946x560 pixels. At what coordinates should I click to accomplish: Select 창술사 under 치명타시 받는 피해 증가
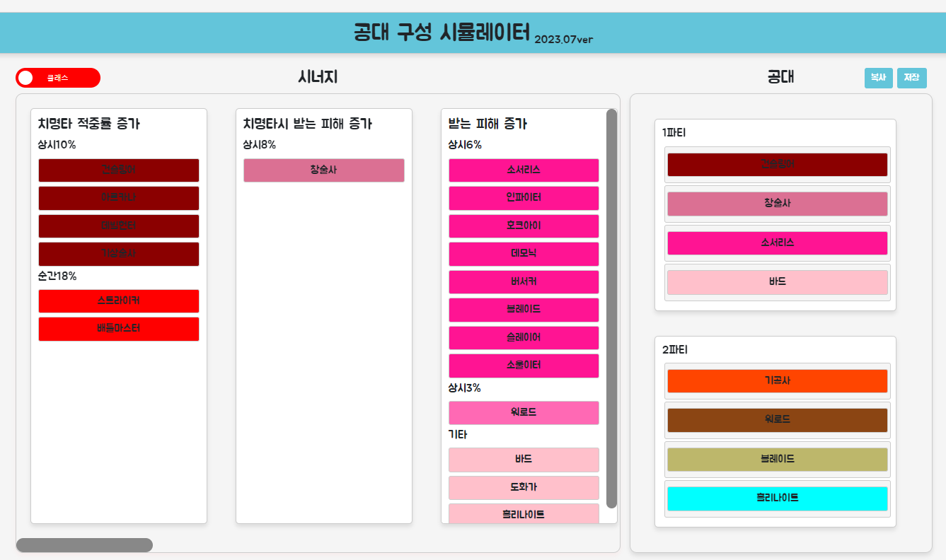(x=324, y=170)
